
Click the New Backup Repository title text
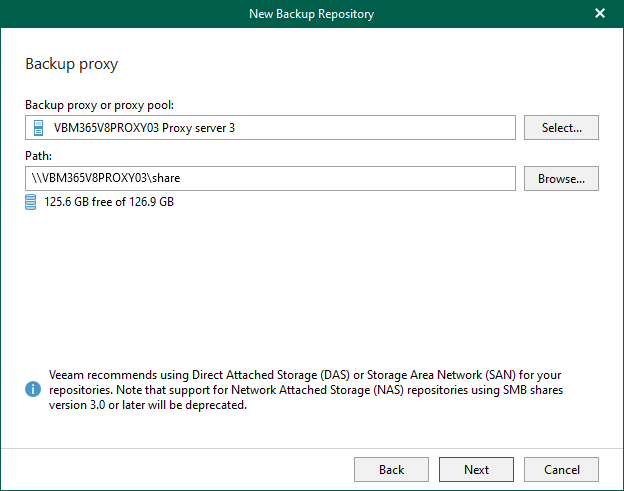(311, 13)
